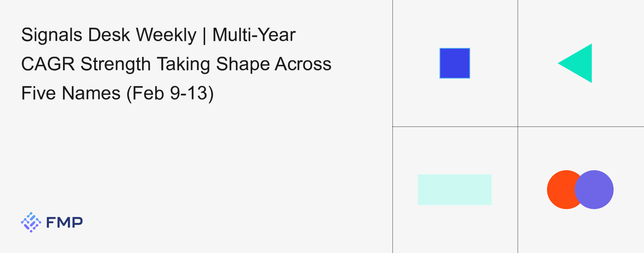Click the "Five Names" text
644x253 pixels.
point(71,93)
